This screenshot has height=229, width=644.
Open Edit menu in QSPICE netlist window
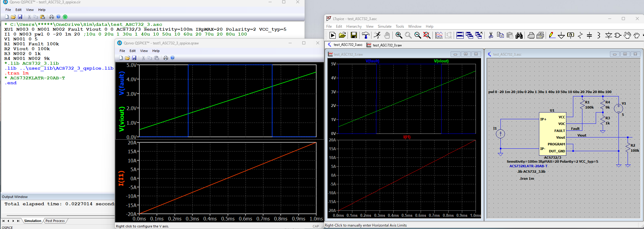point(19,10)
